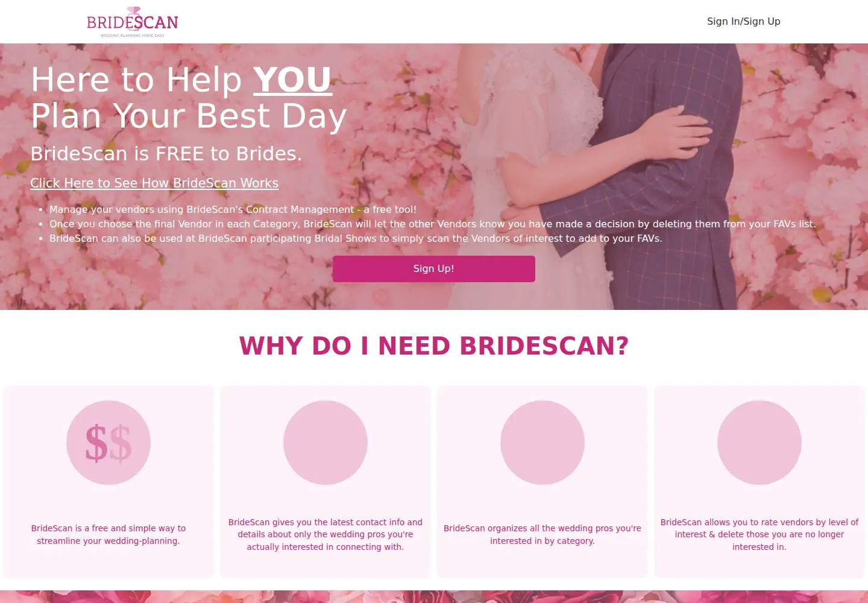Select 'Plan Your Best Day' headline line
Viewport: 868px width, 603px height.
click(x=189, y=116)
